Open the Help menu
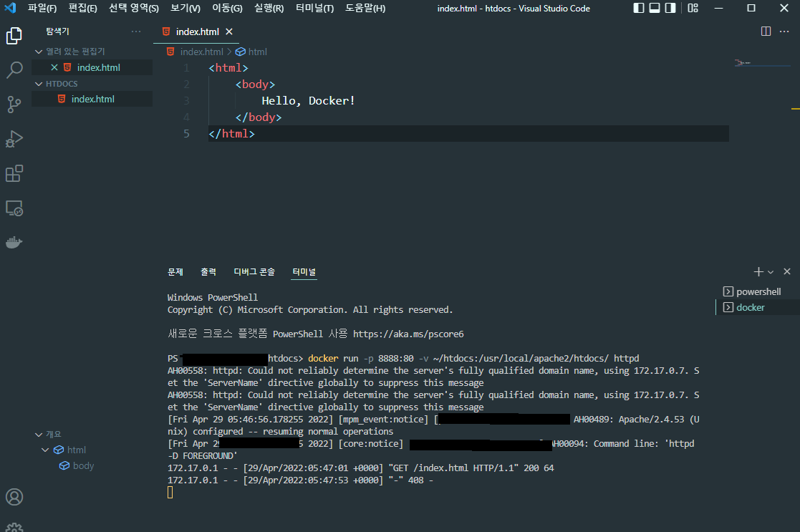 coord(365,8)
